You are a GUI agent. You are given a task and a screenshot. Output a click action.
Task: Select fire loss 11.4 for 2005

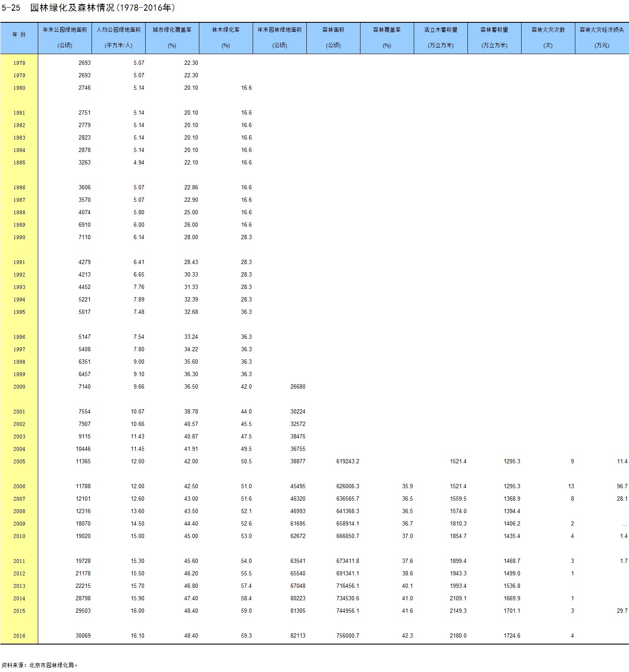622,461
